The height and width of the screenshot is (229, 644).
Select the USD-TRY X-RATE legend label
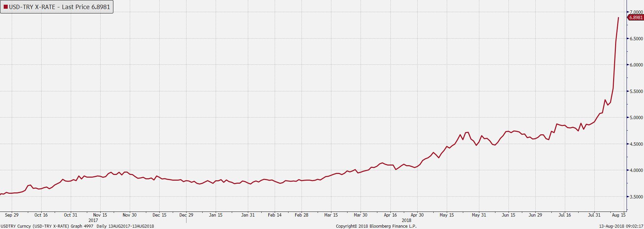tap(59, 7)
